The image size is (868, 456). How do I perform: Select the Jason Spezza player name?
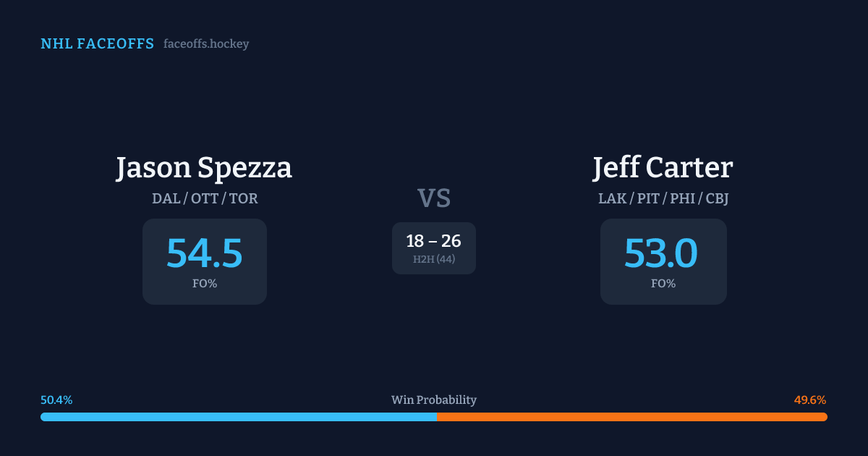[x=204, y=168]
